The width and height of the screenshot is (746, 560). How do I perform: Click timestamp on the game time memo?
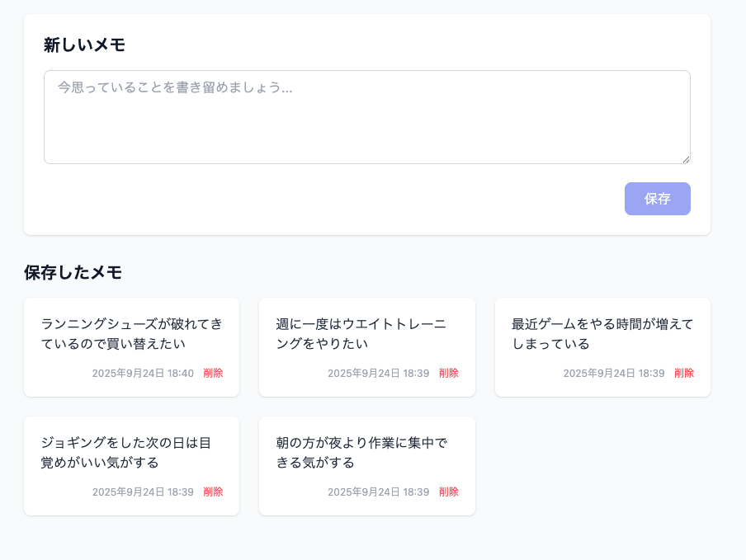[x=614, y=373]
